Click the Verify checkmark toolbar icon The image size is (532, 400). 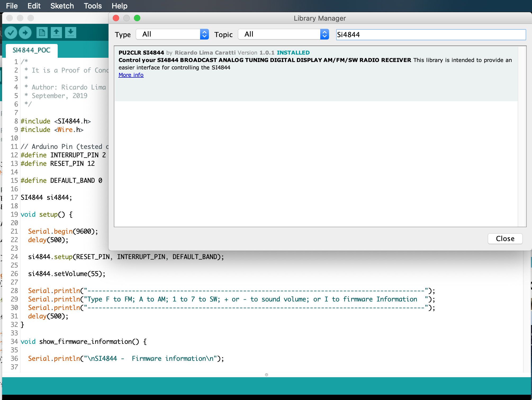(11, 33)
